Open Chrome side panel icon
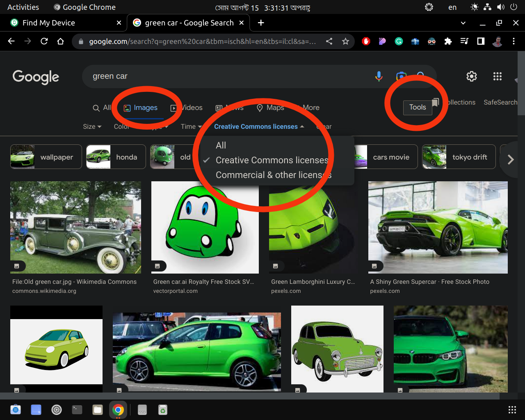525x420 pixels. tap(481, 41)
